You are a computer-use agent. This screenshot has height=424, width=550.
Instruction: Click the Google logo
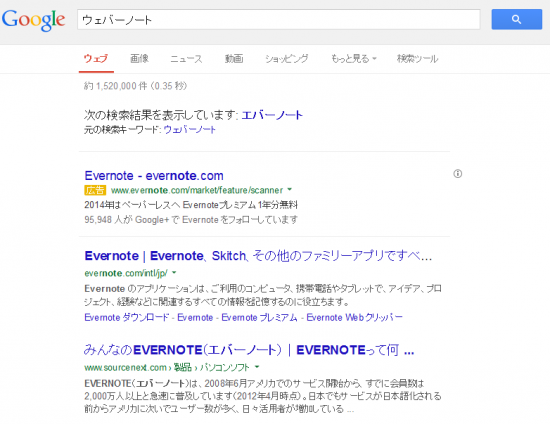pyautogui.click(x=33, y=20)
